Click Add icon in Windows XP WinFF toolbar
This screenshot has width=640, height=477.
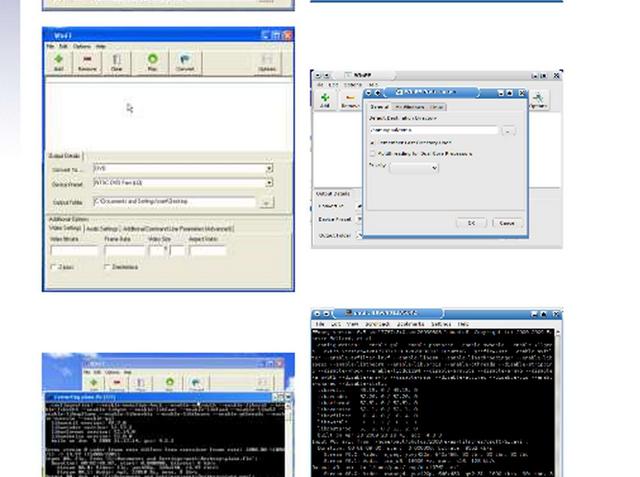coord(59,63)
